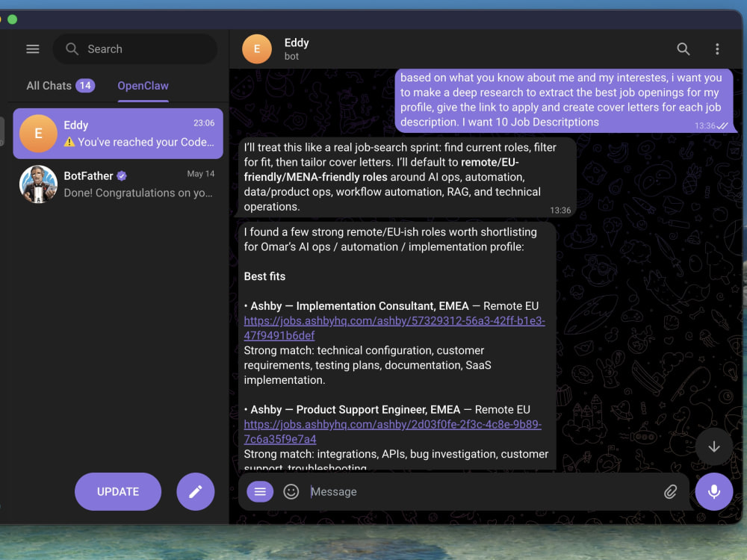
Task: Click the Eddy name in chat header
Action: point(297,43)
